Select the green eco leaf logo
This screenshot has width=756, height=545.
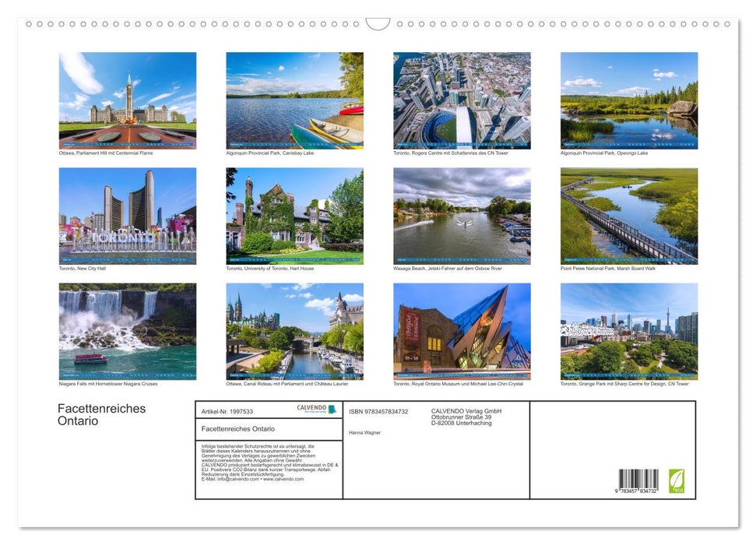pos(676,481)
